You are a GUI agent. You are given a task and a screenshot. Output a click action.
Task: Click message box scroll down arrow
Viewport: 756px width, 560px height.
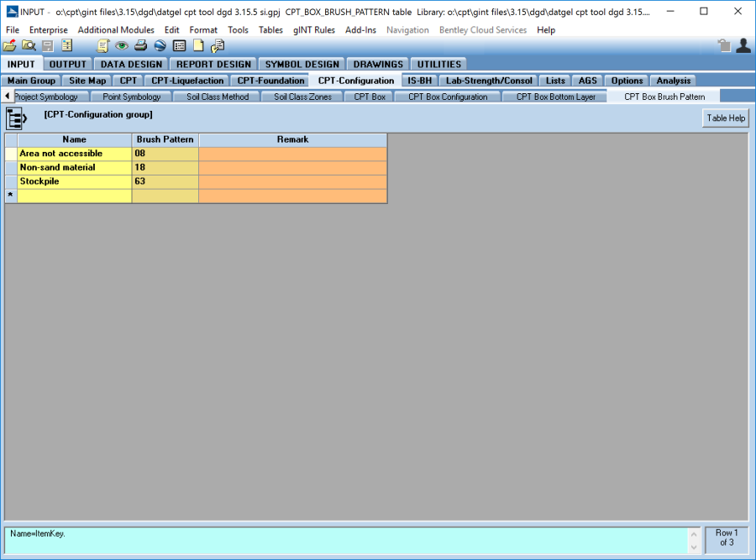694,547
